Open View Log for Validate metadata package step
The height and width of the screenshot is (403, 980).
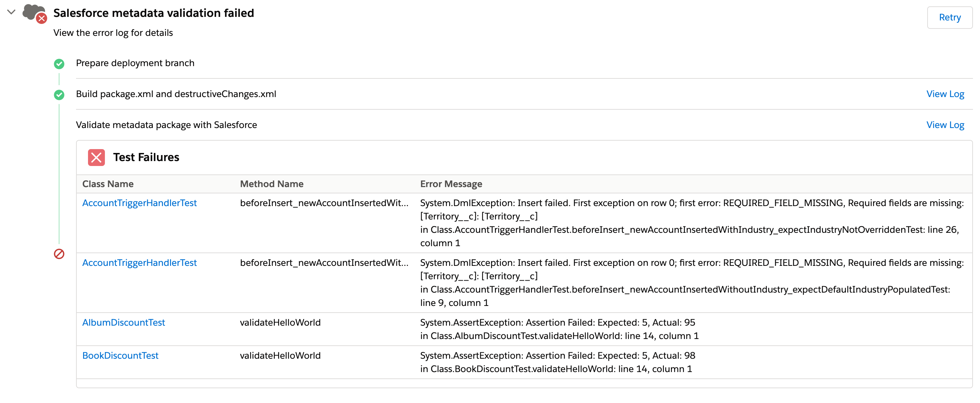(x=945, y=125)
